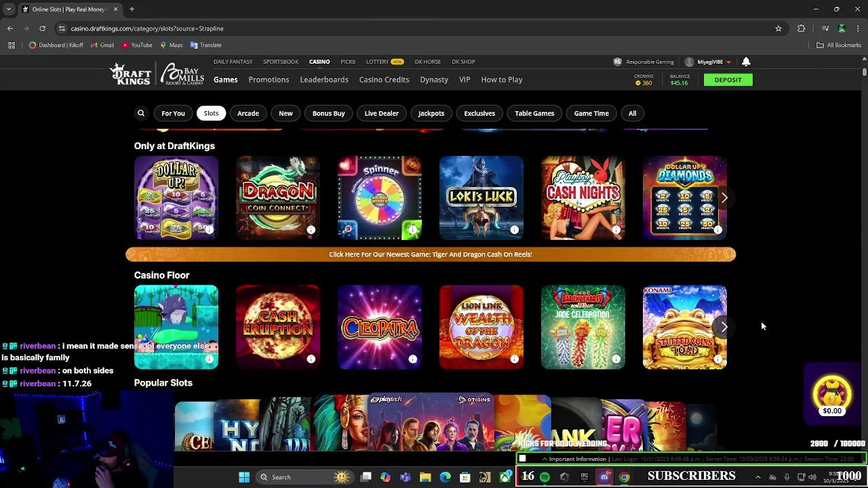Image resolution: width=868 pixels, height=488 pixels.
Task: Select the Exclusives category
Action: tap(479, 113)
